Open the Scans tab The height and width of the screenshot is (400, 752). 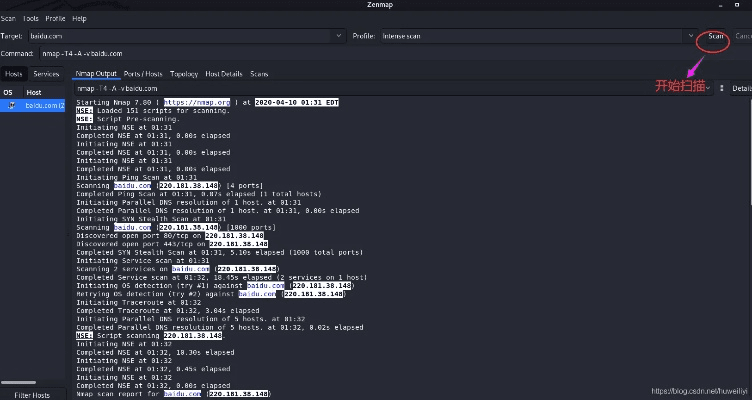(x=259, y=74)
